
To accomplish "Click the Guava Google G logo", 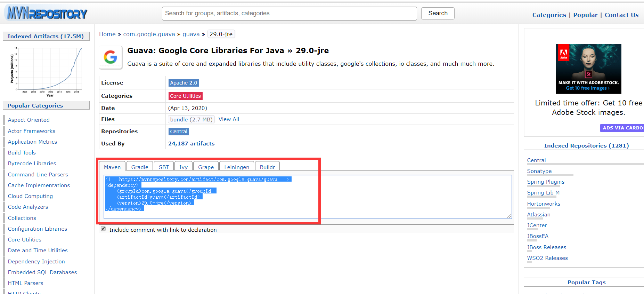I will click(x=111, y=57).
